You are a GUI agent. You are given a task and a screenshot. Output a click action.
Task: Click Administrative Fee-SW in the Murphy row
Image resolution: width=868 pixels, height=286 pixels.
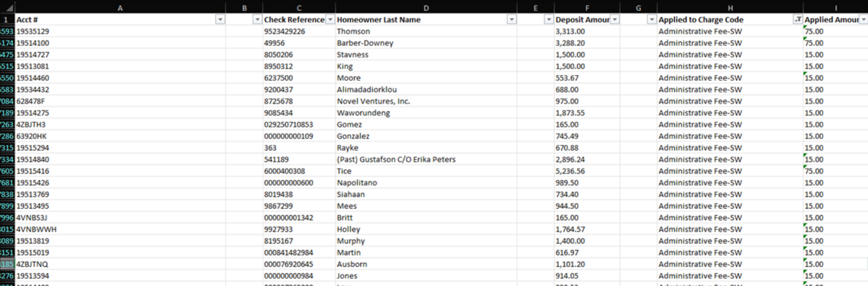point(700,241)
